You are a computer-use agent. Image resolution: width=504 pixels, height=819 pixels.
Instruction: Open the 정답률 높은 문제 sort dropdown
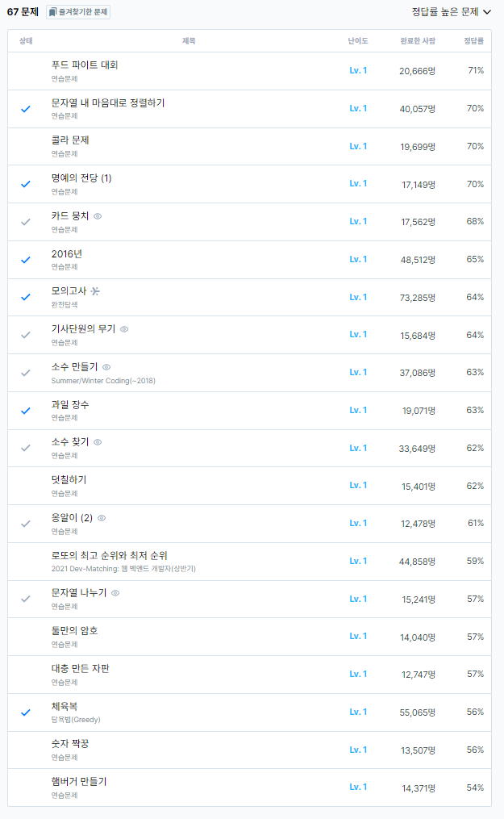pyautogui.click(x=451, y=12)
